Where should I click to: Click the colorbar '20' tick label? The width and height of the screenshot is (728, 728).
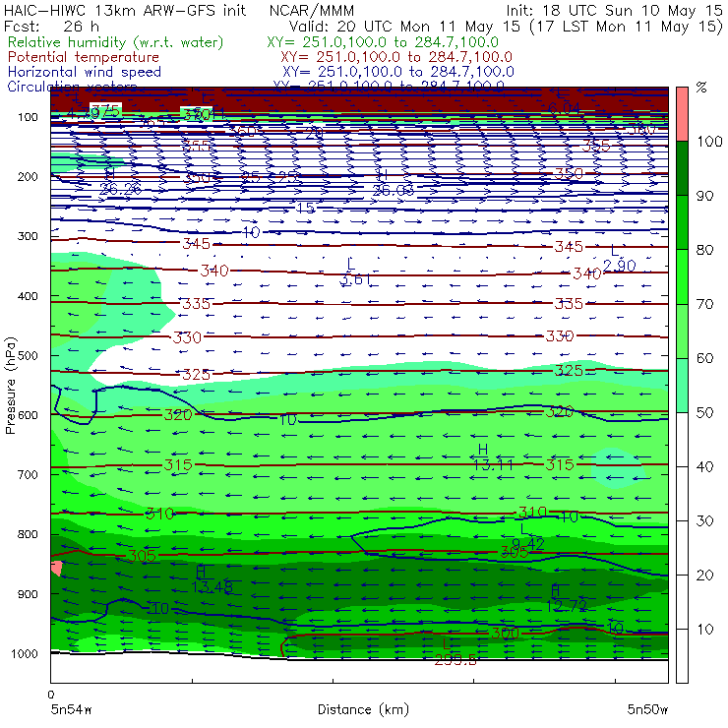point(705,576)
